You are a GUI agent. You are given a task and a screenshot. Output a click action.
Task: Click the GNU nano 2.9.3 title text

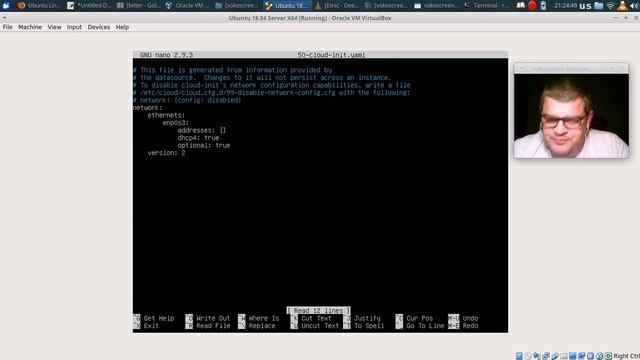(x=166, y=55)
